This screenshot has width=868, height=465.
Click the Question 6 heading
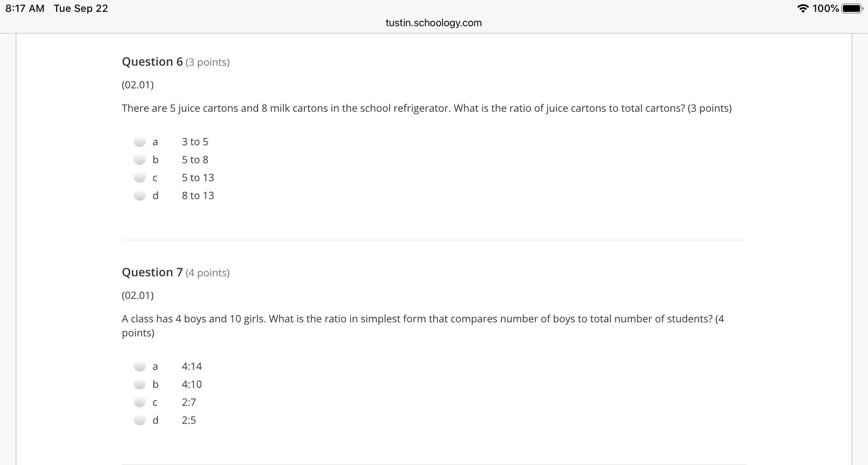click(x=152, y=62)
